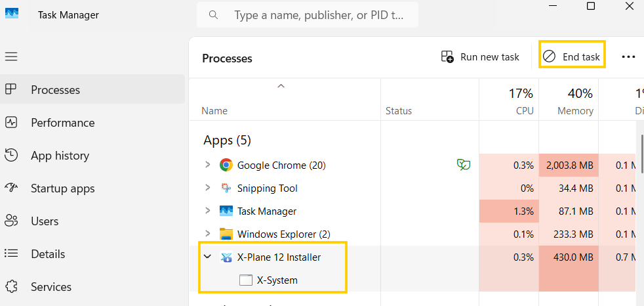Click the Snipping Tool app icon
This screenshot has width=644, height=306.
(226, 188)
